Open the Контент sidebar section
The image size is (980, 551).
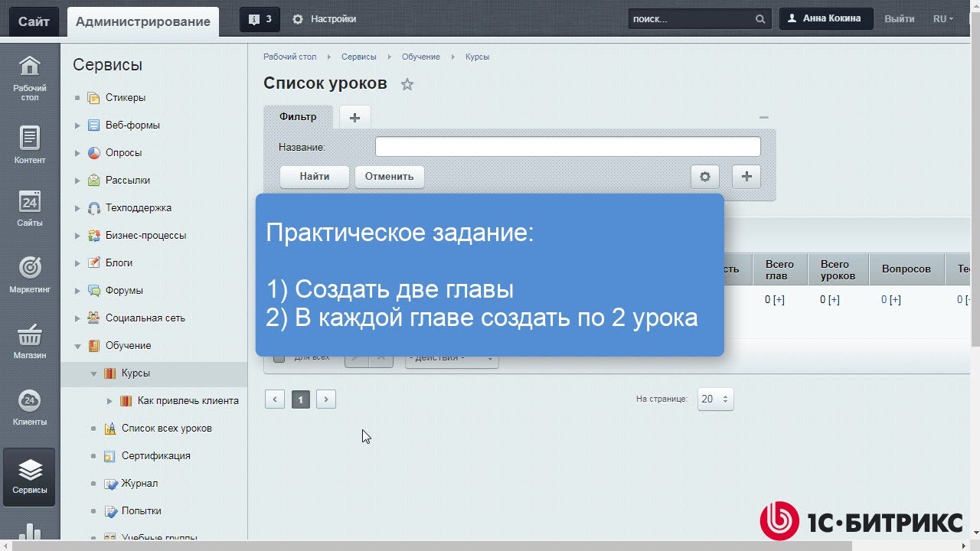click(30, 146)
